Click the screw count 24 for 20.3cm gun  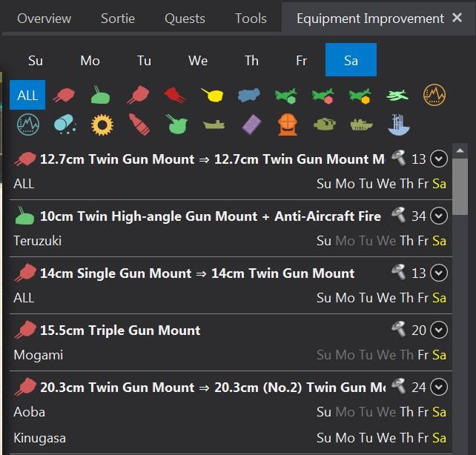pos(419,388)
